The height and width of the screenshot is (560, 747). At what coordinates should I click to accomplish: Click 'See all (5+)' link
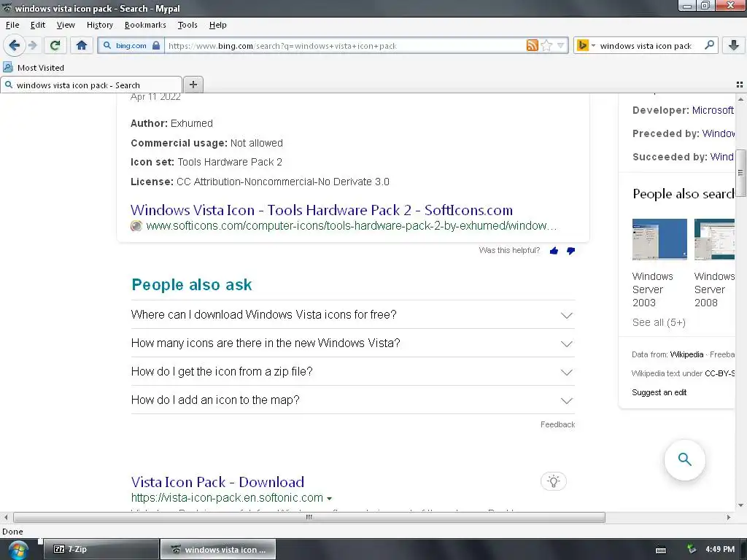pos(659,322)
